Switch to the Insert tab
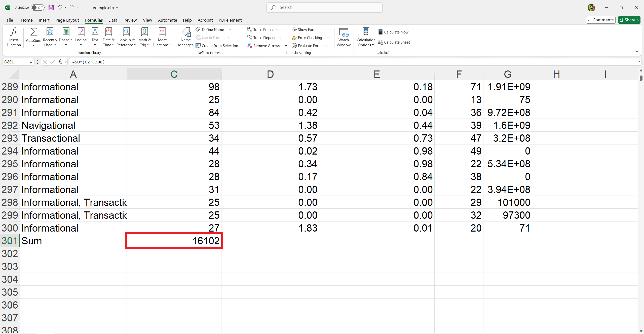This screenshot has width=644, height=334. coord(44,20)
